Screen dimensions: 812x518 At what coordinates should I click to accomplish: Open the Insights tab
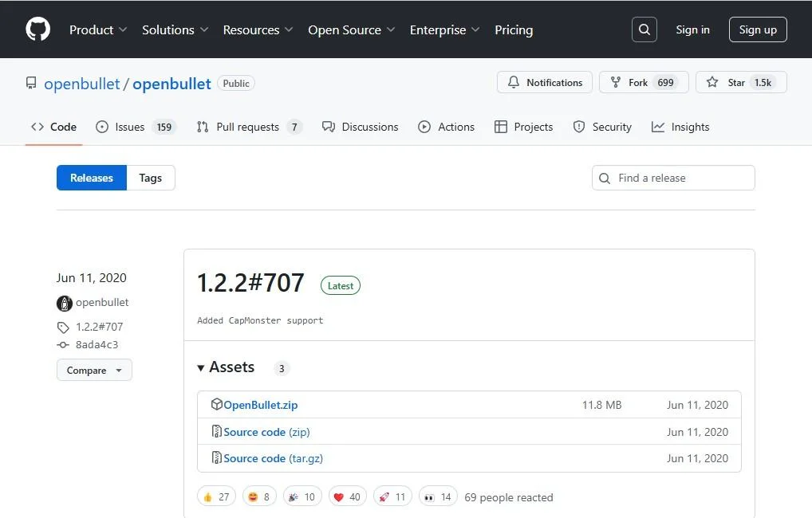tap(680, 127)
